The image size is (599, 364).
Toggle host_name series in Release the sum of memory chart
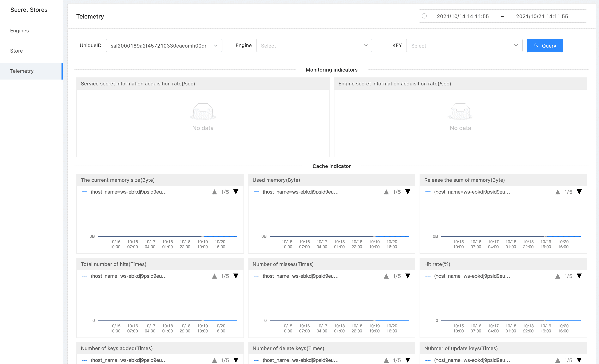click(468, 192)
